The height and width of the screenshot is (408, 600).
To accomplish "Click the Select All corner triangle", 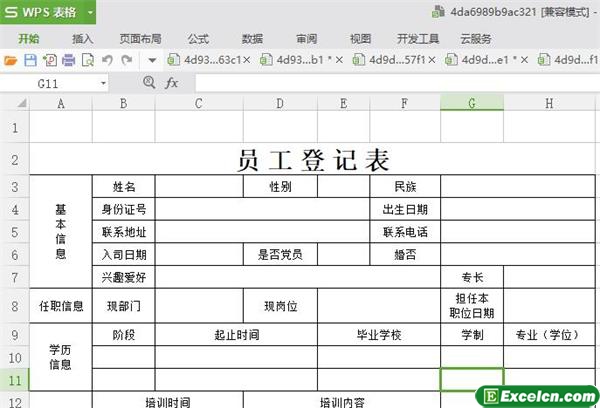I will pyautogui.click(x=21, y=103).
